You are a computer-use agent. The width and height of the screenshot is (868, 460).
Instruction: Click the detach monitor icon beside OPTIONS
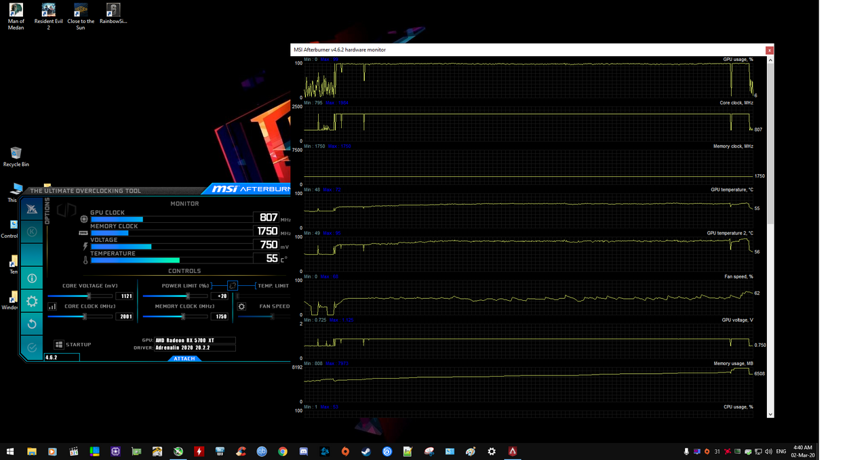tap(66, 209)
